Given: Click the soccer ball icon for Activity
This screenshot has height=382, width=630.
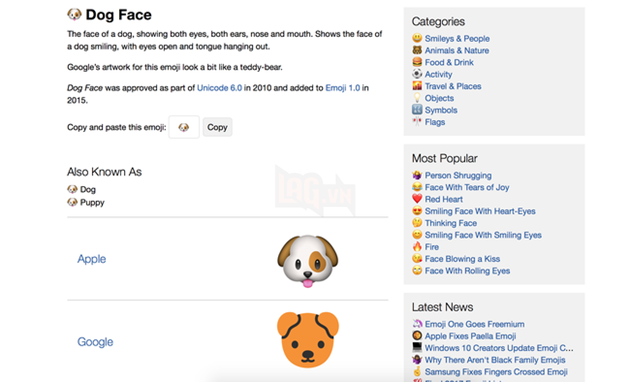Looking at the screenshot, I should tap(417, 74).
